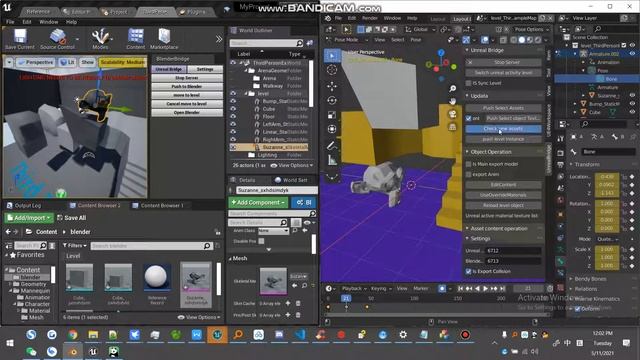This screenshot has width=640, height=360.
Task: Open Marketplace from Unreal toolbar
Action: point(164,39)
